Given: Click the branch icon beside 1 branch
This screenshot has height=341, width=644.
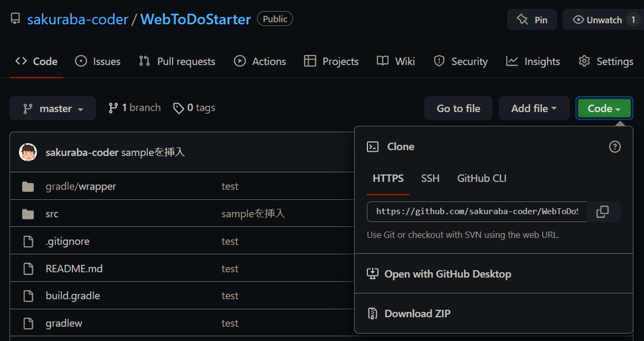Looking at the screenshot, I should 113,108.
